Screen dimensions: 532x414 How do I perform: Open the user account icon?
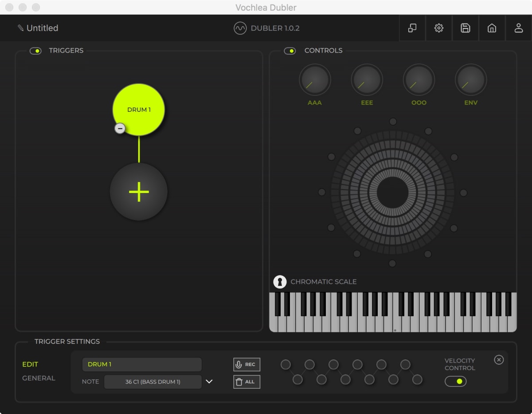pos(519,28)
